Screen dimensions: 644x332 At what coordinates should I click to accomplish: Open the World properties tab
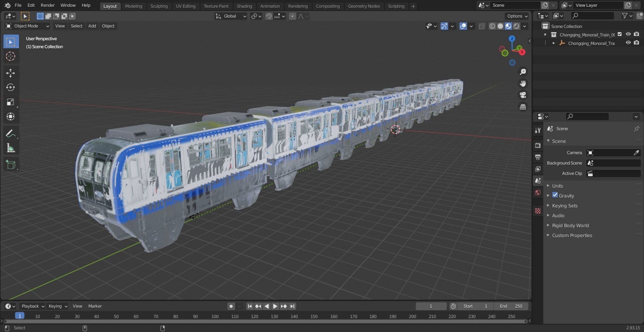[538, 193]
